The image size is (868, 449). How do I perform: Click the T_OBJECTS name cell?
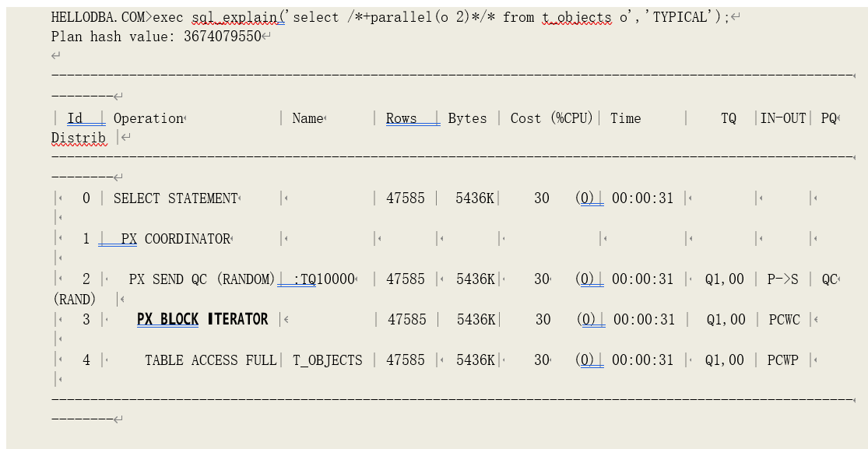pyautogui.click(x=327, y=360)
